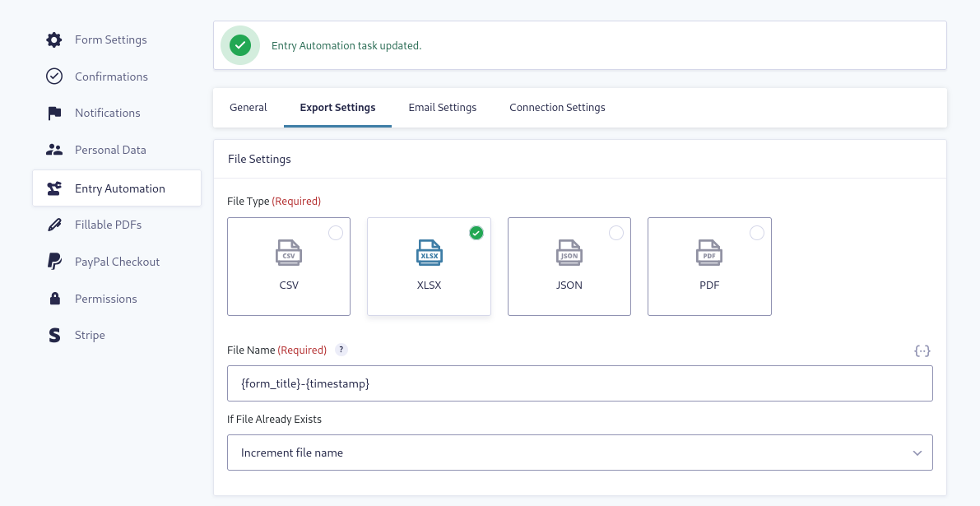Select the Confirmations checkmark icon
This screenshot has height=506, width=980.
tap(53, 76)
